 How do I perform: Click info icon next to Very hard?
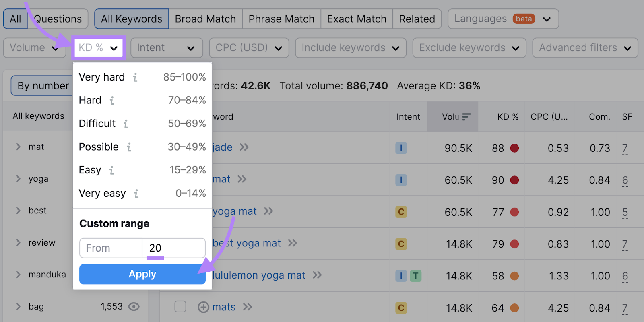click(135, 77)
